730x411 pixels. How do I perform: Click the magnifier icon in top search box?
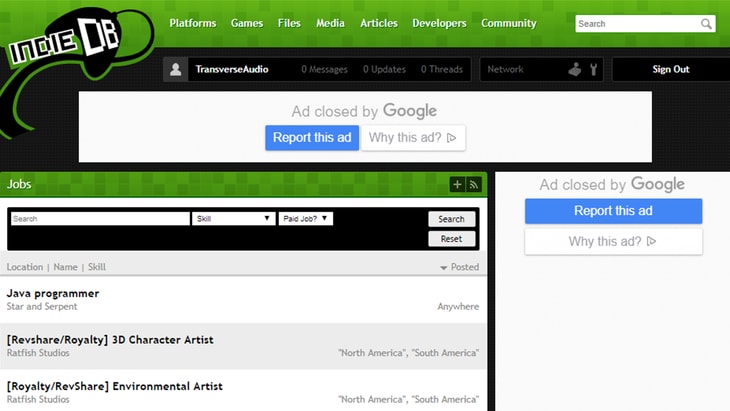tap(706, 24)
